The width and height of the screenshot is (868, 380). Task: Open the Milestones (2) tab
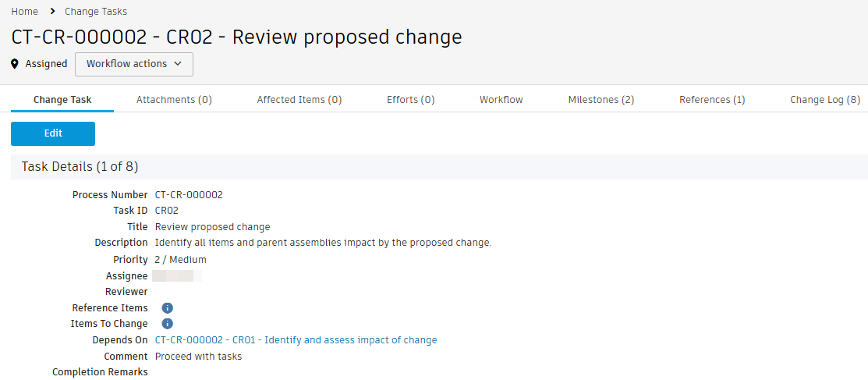[601, 100]
